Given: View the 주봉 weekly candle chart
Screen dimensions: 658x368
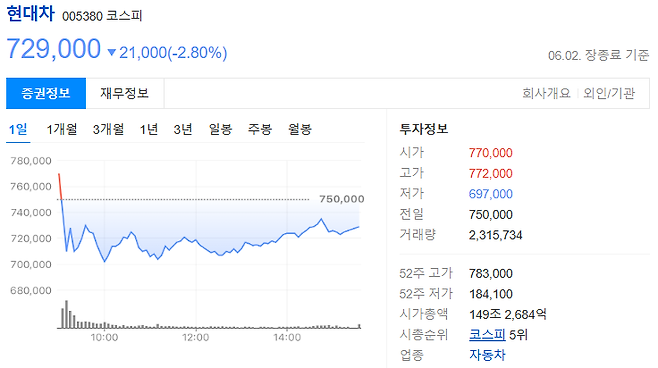Looking at the screenshot, I should pyautogui.click(x=260, y=129).
